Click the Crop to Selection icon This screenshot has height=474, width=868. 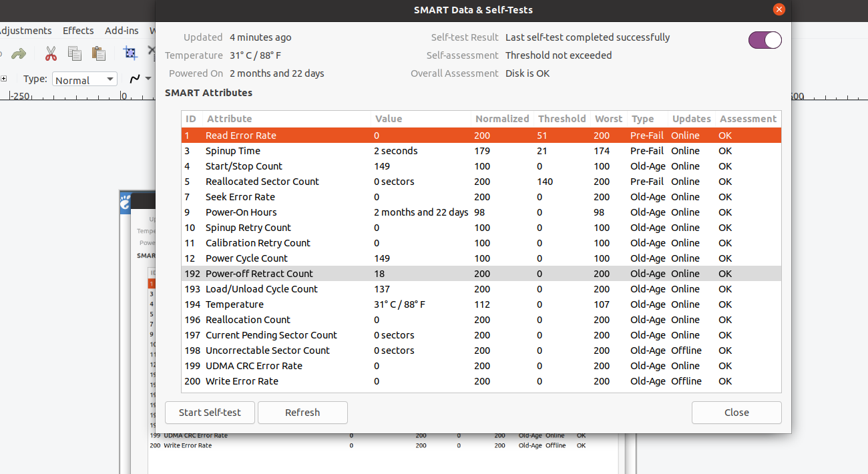coord(130,54)
